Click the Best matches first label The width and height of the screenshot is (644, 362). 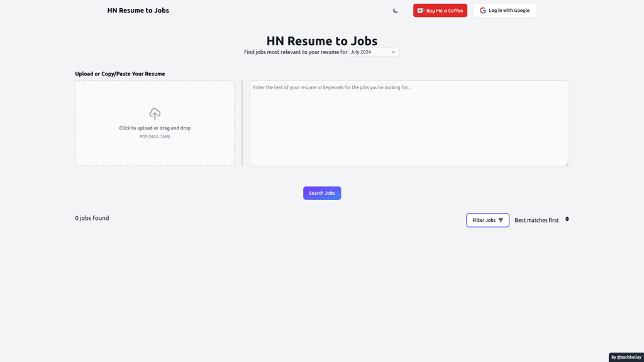tap(536, 219)
